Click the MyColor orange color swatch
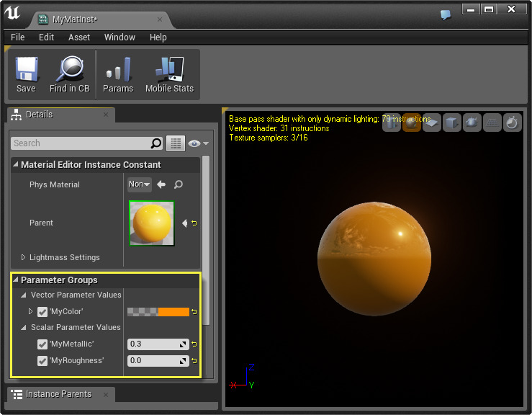This screenshot has width=532, height=415. [173, 312]
